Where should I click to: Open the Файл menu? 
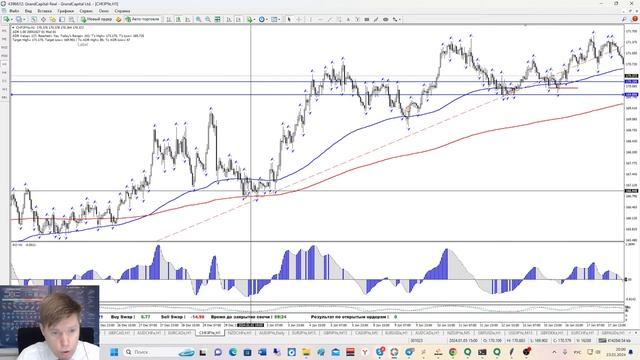coord(14,11)
